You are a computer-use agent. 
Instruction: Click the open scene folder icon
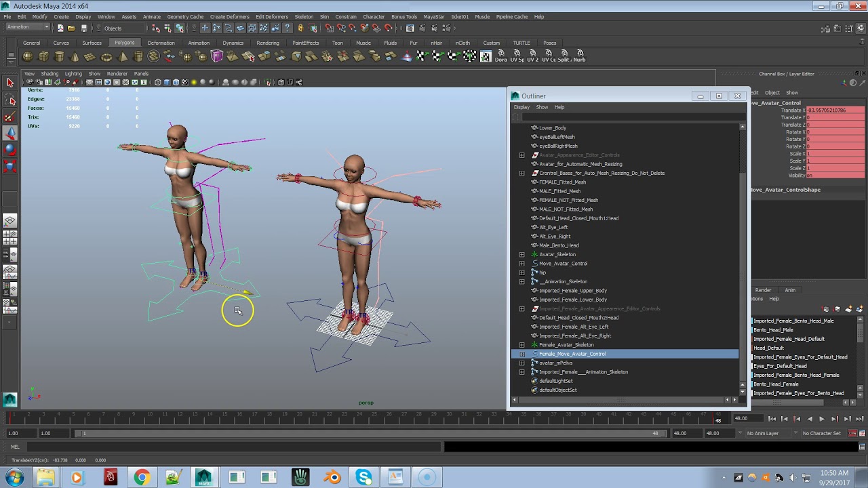(71, 28)
